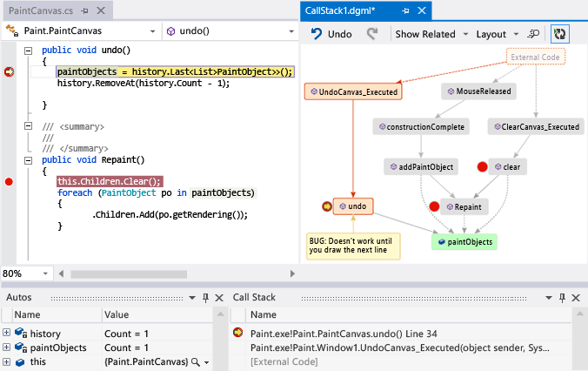Open the Paint.PaintCanvas class dropdown
588x371 pixels.
pos(153,30)
